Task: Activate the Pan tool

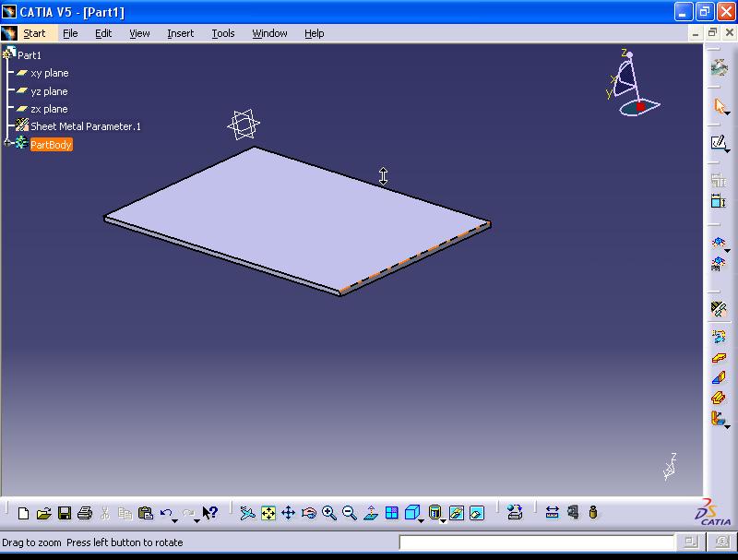Action: tap(289, 512)
